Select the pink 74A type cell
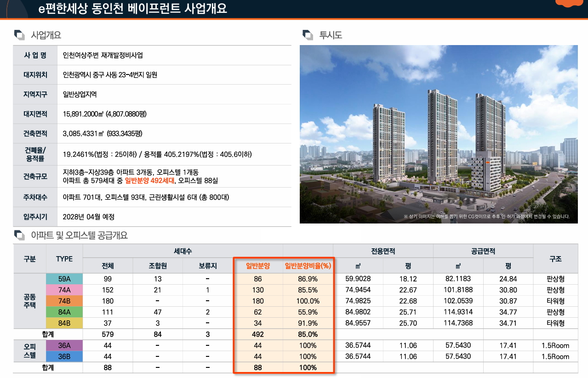588x378 pixels. [x=64, y=290]
